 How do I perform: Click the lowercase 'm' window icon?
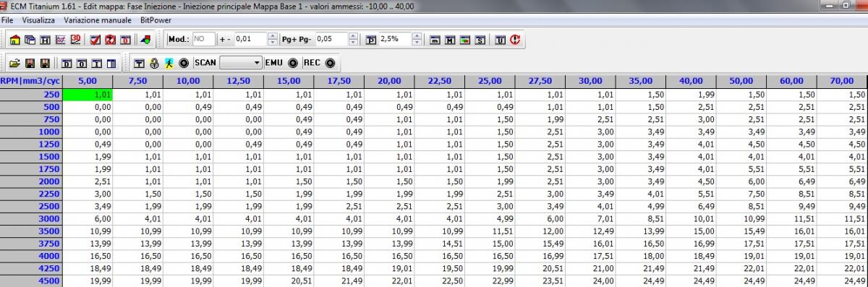pos(435,40)
